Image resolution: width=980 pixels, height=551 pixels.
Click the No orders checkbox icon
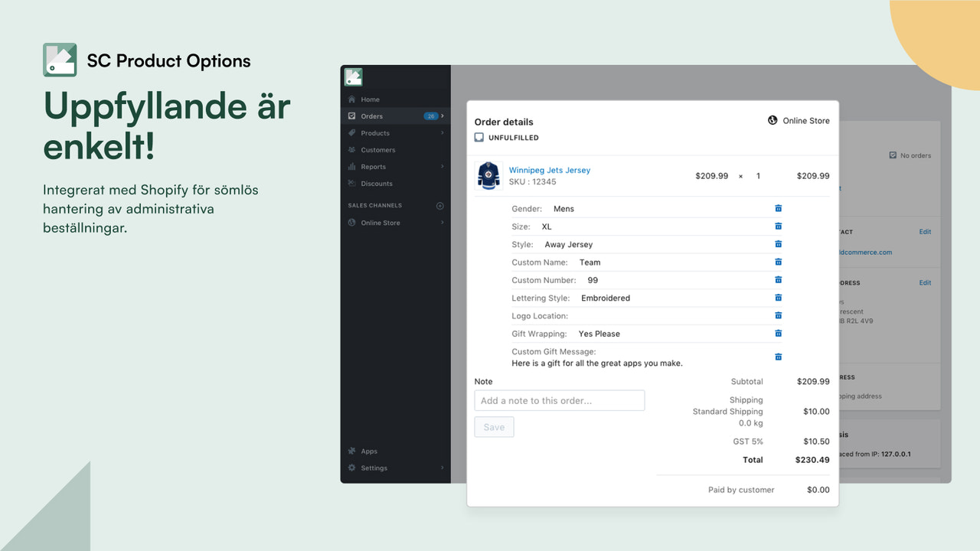[893, 155]
